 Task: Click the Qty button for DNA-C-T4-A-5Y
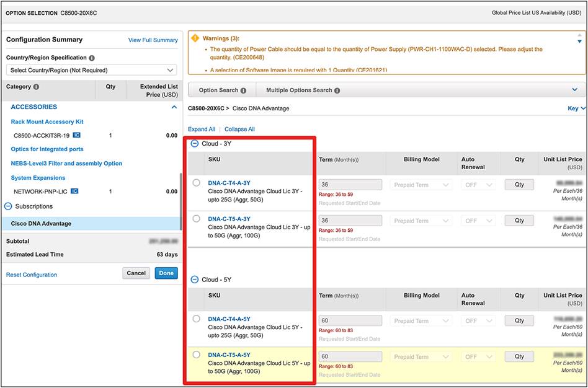[519, 320]
